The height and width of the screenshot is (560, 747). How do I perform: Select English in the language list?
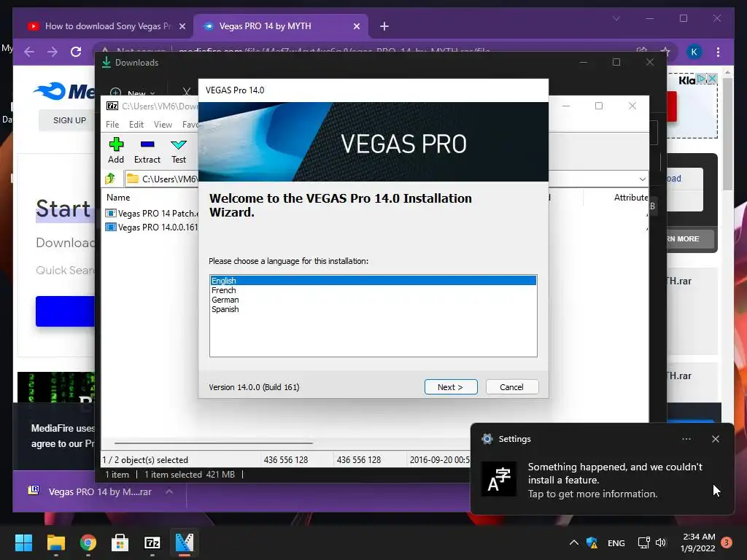pos(373,281)
